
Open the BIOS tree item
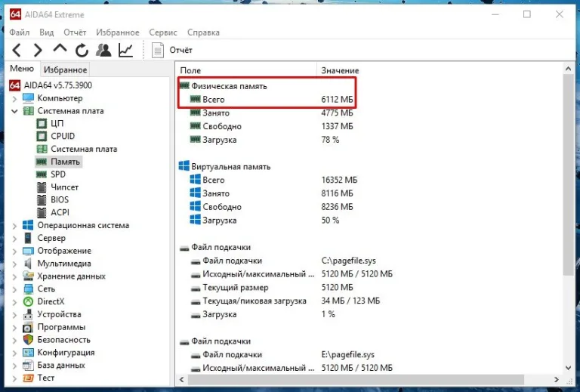[x=60, y=199]
